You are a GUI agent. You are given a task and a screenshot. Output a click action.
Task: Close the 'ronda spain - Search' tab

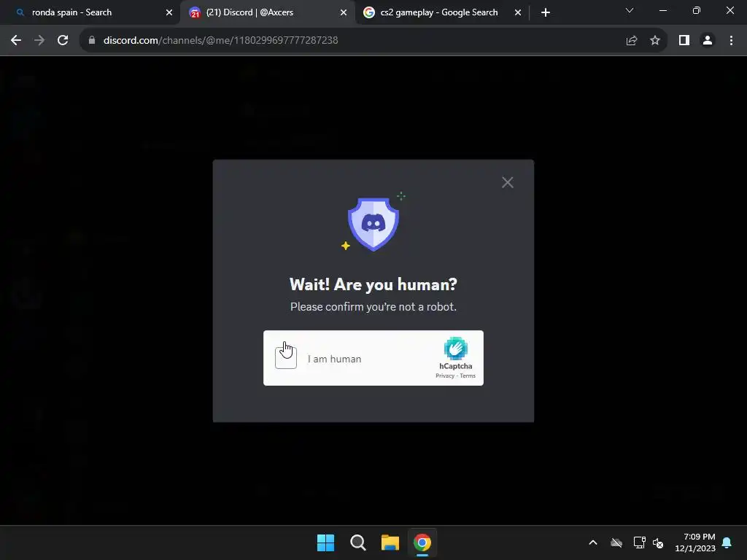169,12
